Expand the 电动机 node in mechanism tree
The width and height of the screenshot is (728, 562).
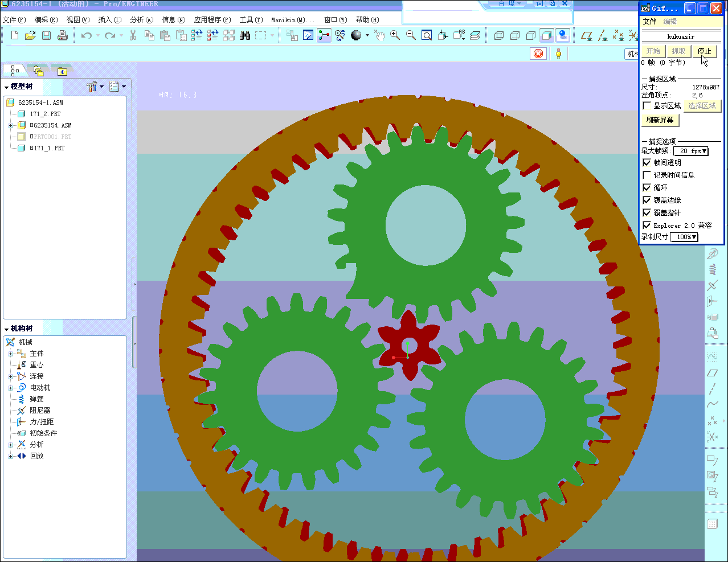[11, 388]
